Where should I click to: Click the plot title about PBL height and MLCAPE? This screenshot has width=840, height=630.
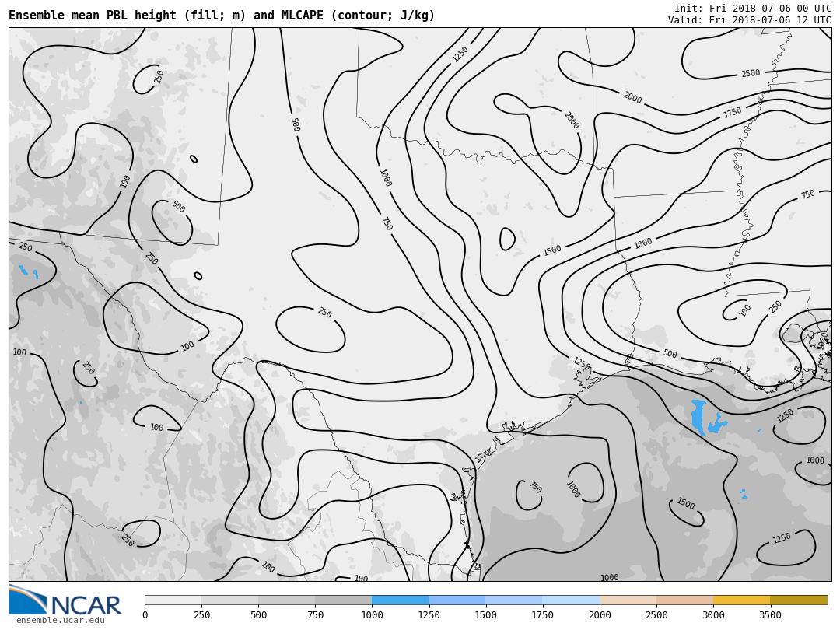222,16
